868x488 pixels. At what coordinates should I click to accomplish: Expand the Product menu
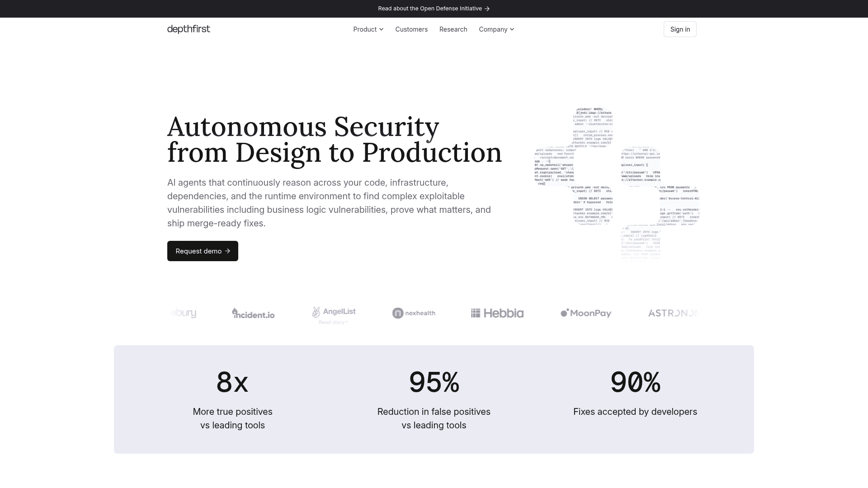[x=368, y=29]
